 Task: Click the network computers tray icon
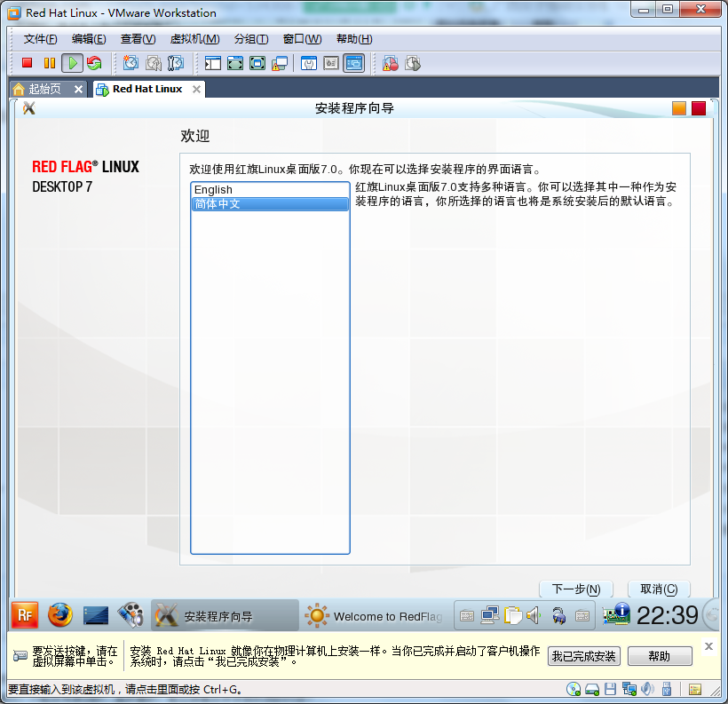click(x=490, y=615)
